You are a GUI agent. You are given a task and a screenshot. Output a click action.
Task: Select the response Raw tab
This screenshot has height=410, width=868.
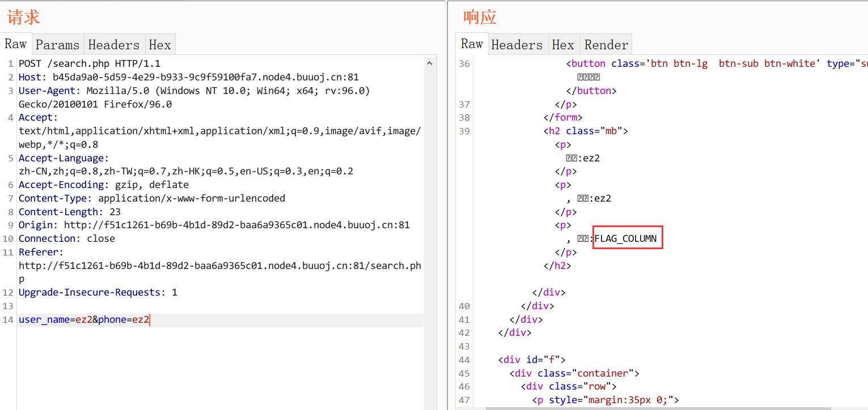472,44
